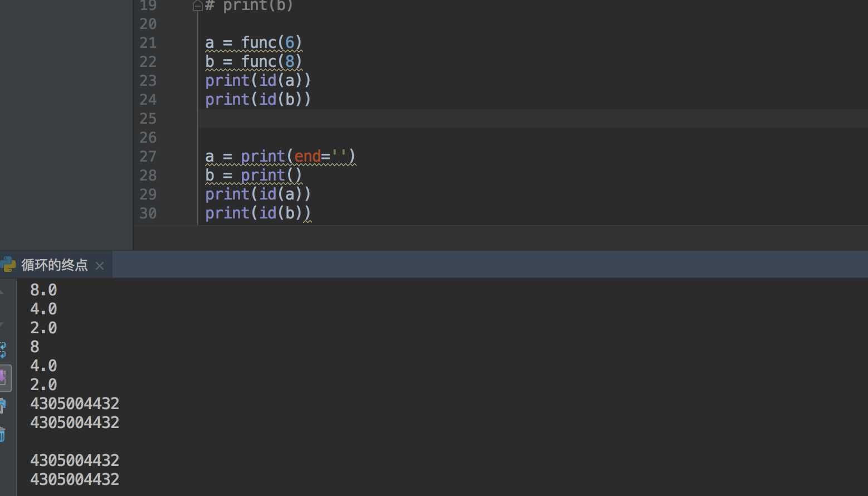
Task: Click console output integer '8'
Action: tap(35, 347)
